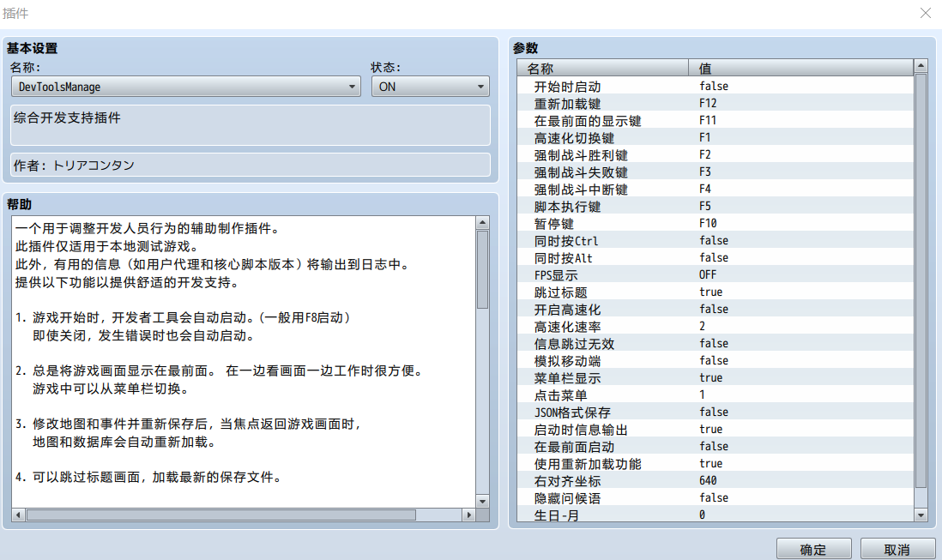Click 确定 button to confirm
This screenshot has width=942, height=560.
(x=813, y=549)
